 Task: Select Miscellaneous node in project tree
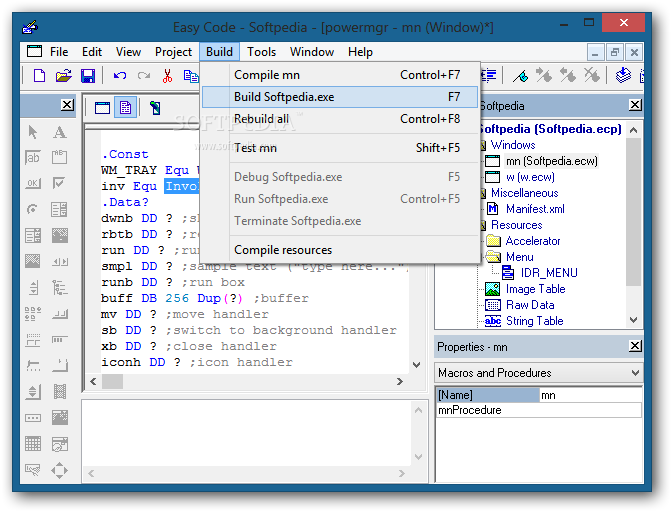[x=524, y=193]
